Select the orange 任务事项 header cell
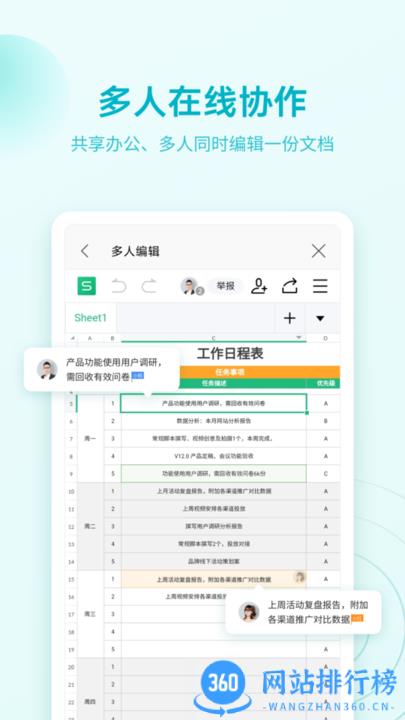The image size is (405, 720). tap(230, 371)
